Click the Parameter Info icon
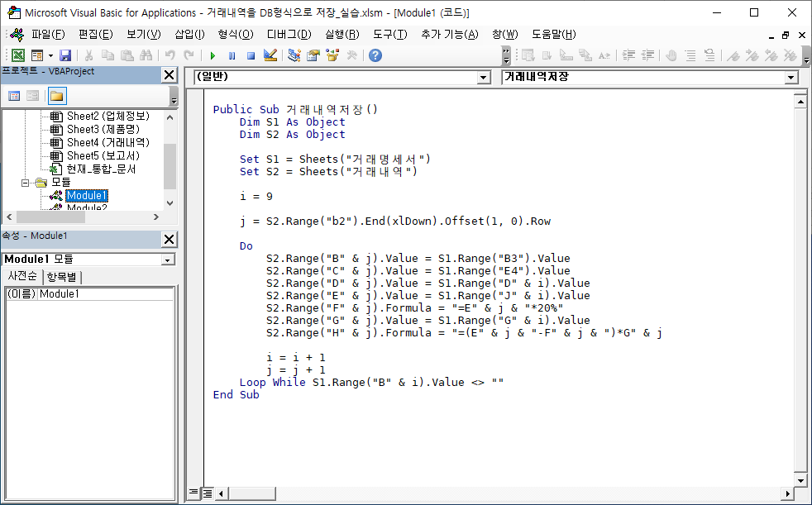 (x=585, y=55)
